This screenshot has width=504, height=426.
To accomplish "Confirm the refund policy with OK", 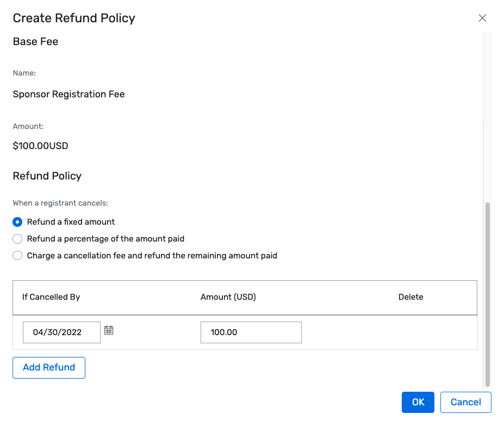I will point(418,402).
